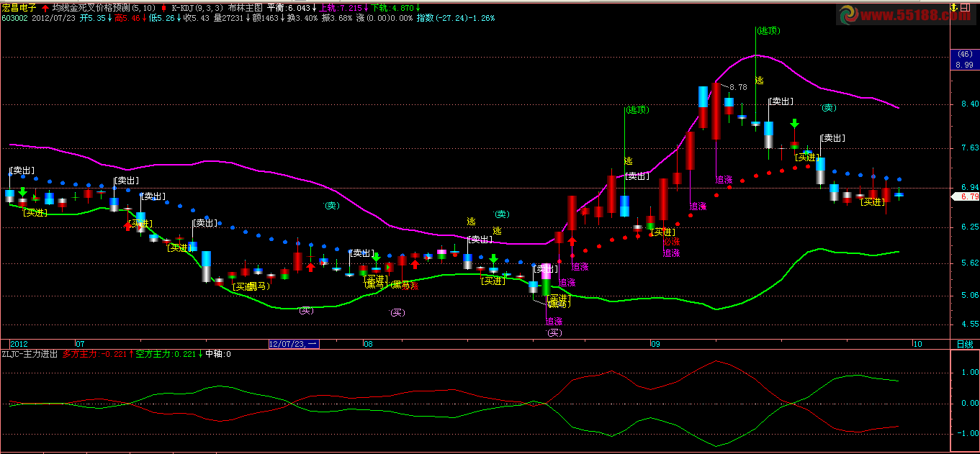The height and width of the screenshot is (454, 980).
Task: Click the (逃顶) signal above the 8.78 peak
Action: click(768, 30)
